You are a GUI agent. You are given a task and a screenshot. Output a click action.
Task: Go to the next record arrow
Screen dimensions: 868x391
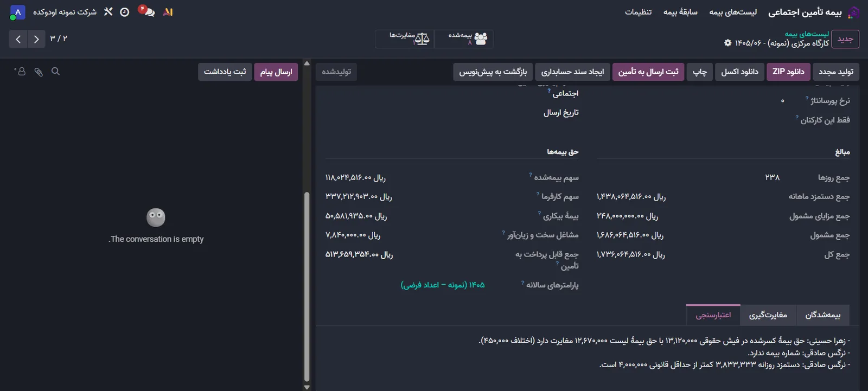[x=36, y=39]
